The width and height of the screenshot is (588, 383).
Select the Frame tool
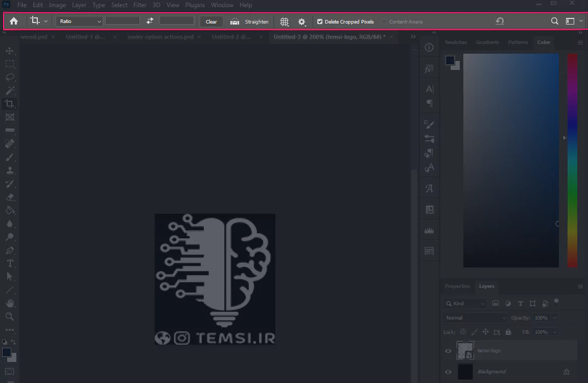(10, 117)
